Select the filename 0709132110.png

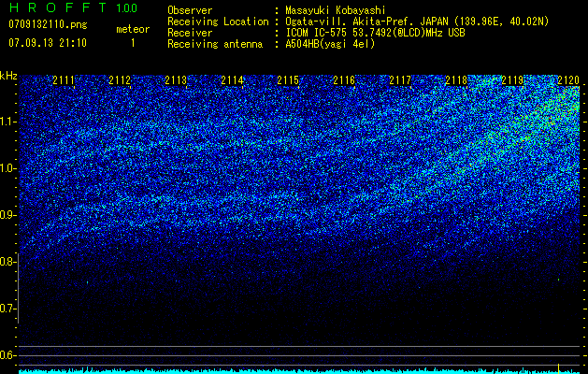[x=48, y=24]
